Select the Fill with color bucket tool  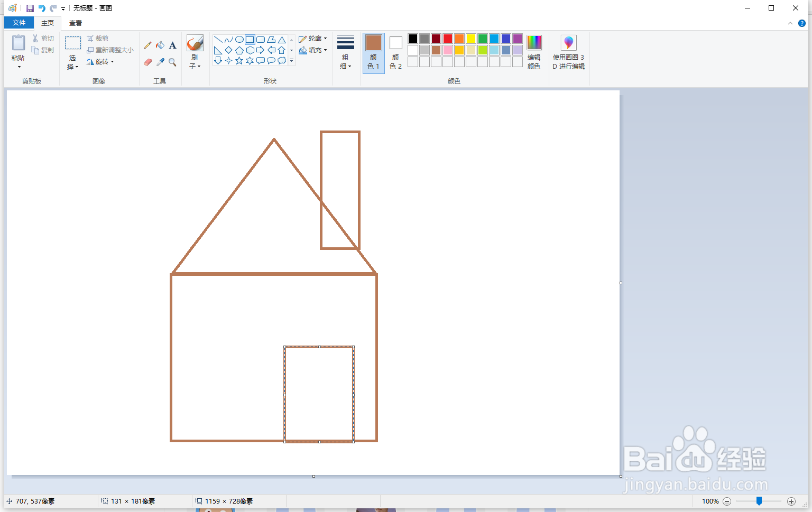click(x=160, y=45)
